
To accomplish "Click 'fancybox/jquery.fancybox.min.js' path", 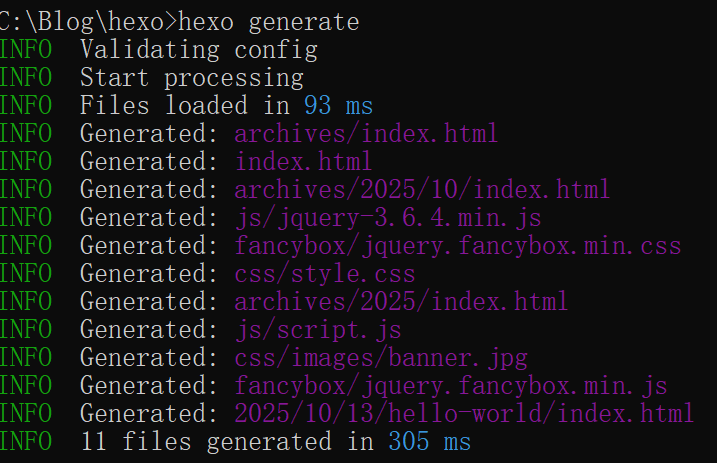I will point(451,386).
